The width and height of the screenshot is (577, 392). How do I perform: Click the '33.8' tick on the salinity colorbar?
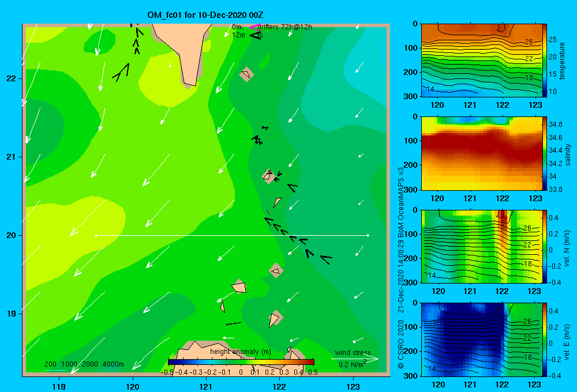[x=555, y=190]
